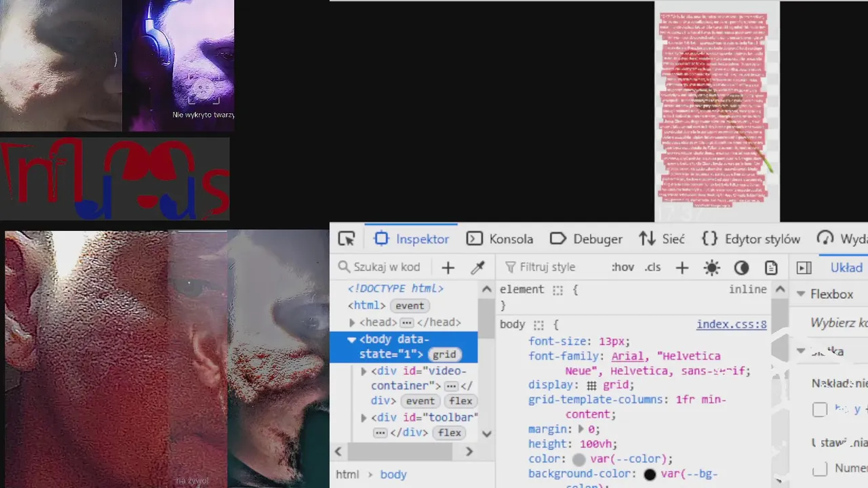The width and height of the screenshot is (868, 488).
Task: Open the Konsola tab
Action: pos(500,239)
